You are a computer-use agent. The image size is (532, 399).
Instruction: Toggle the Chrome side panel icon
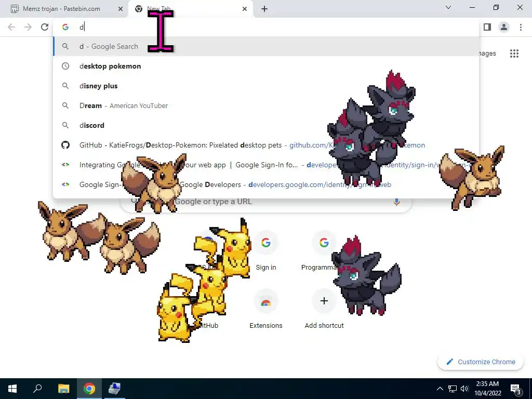point(487,27)
